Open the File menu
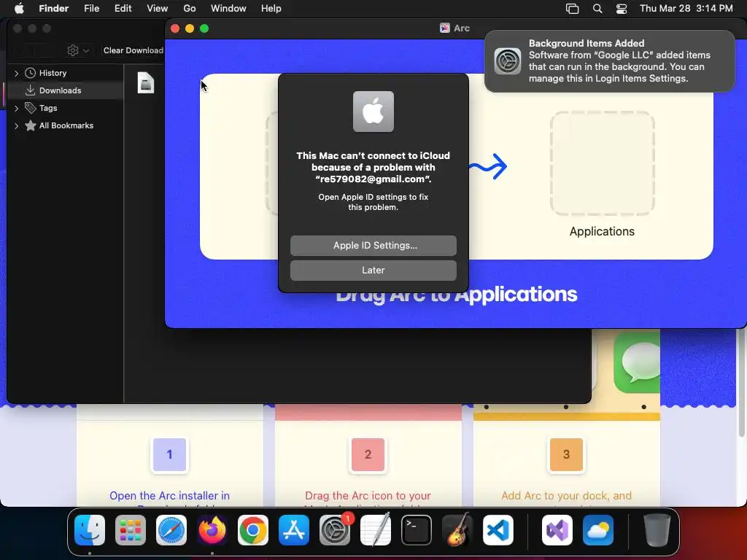747x560 pixels. click(x=91, y=9)
